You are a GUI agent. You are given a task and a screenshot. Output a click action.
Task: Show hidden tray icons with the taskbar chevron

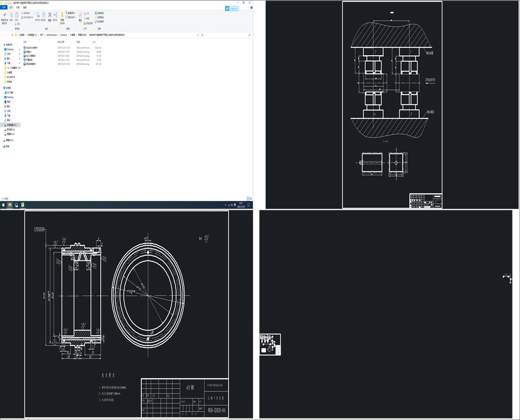tap(226, 205)
